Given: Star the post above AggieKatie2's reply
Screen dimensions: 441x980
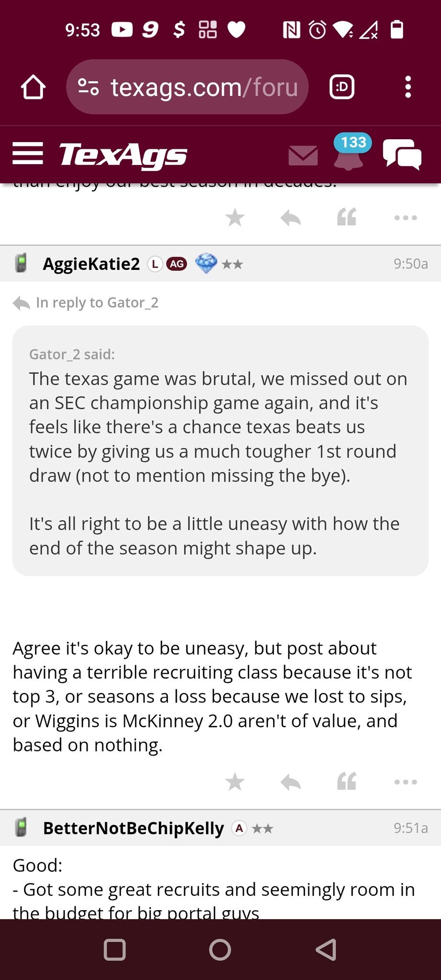Looking at the screenshot, I should coord(235,218).
